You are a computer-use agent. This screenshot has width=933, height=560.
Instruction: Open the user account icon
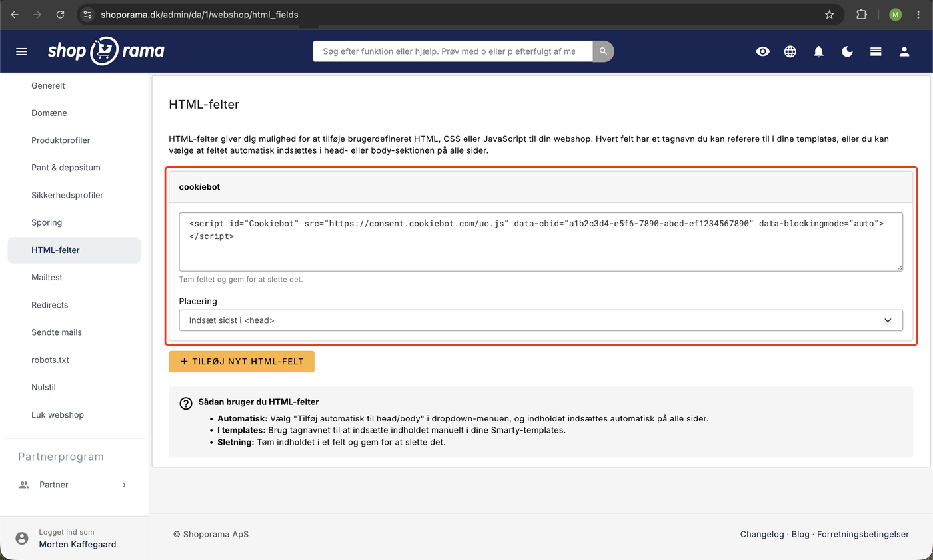(904, 51)
